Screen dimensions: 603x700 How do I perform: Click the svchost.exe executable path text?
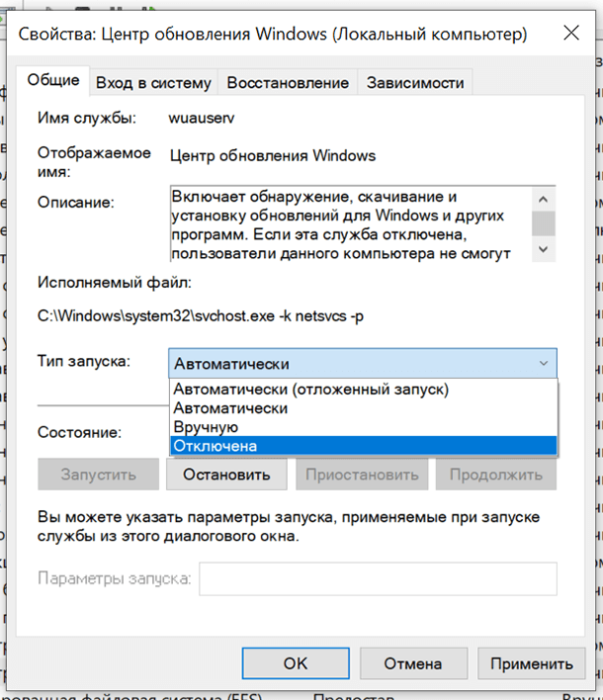(201, 316)
